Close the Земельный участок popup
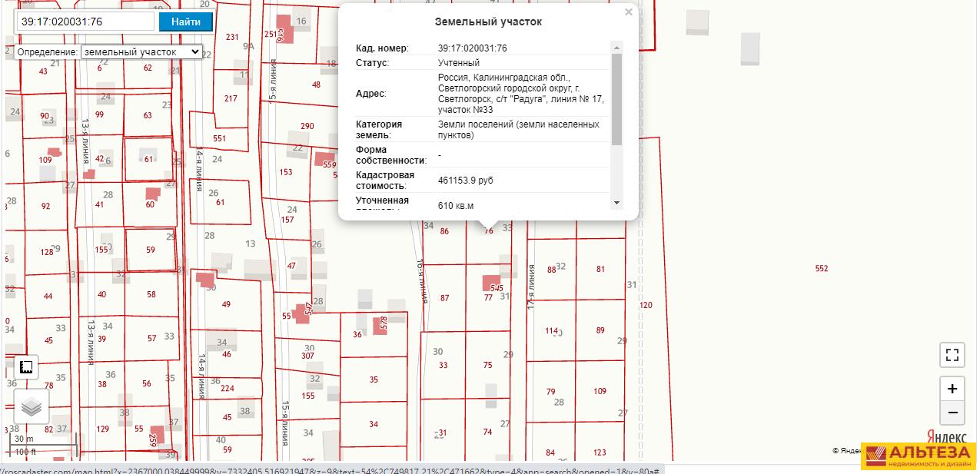Screen dimensions: 980x474 pyautogui.click(x=629, y=12)
